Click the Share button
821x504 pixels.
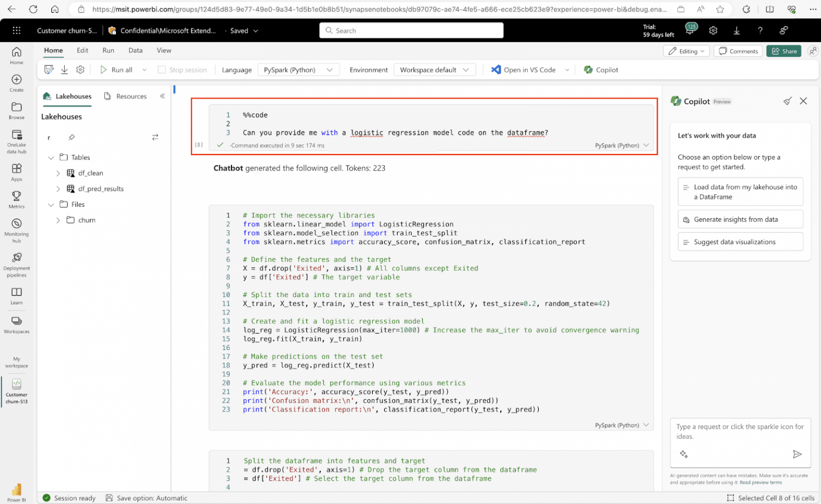pyautogui.click(x=784, y=51)
